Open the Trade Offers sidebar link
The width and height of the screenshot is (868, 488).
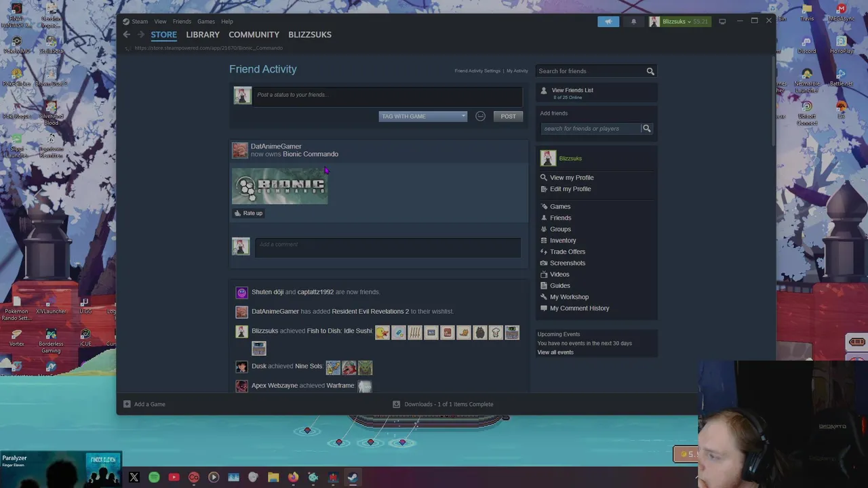[568, 252]
